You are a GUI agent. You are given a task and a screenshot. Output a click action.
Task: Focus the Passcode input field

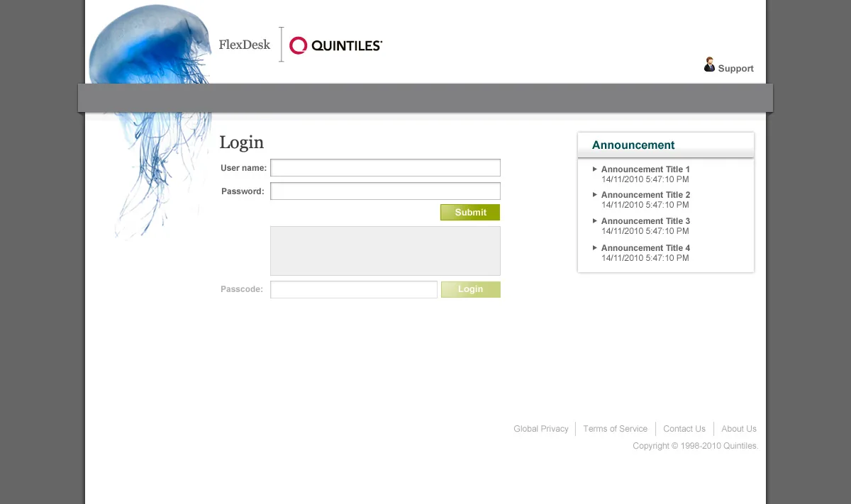354,289
